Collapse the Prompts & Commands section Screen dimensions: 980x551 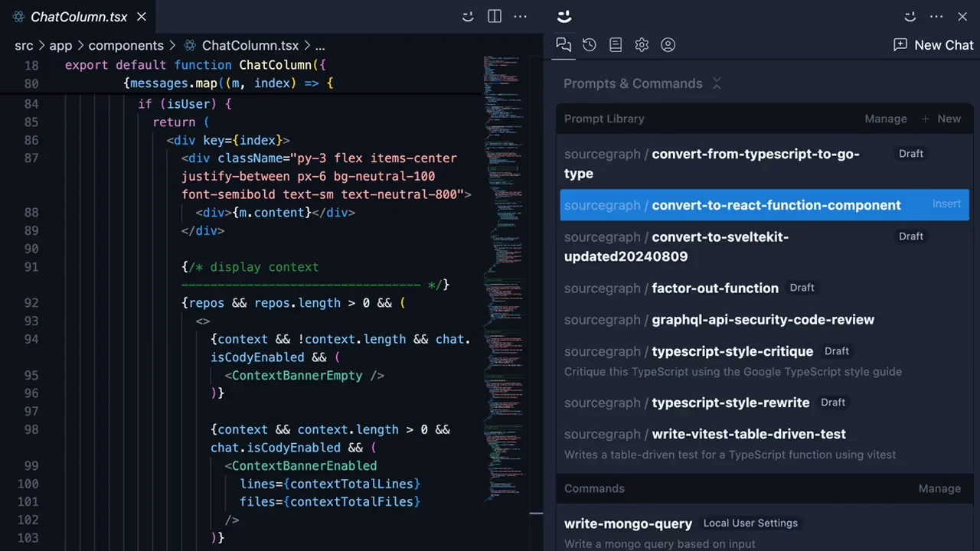717,83
